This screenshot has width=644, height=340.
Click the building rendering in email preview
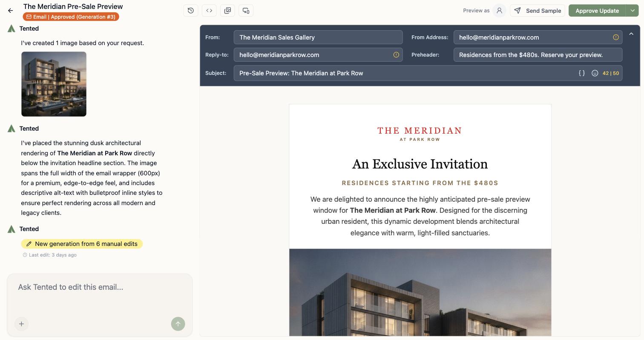pyautogui.click(x=420, y=292)
